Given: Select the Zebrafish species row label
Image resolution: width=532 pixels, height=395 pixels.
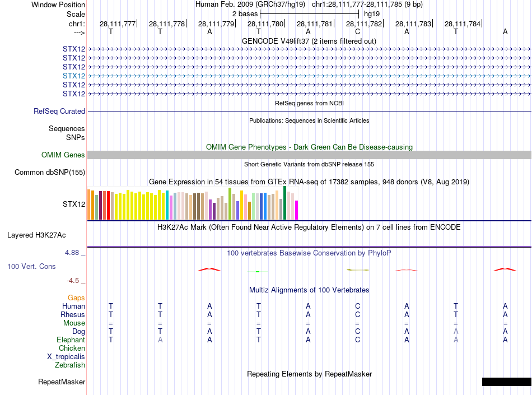Looking at the screenshot, I should pyautogui.click(x=70, y=365).
